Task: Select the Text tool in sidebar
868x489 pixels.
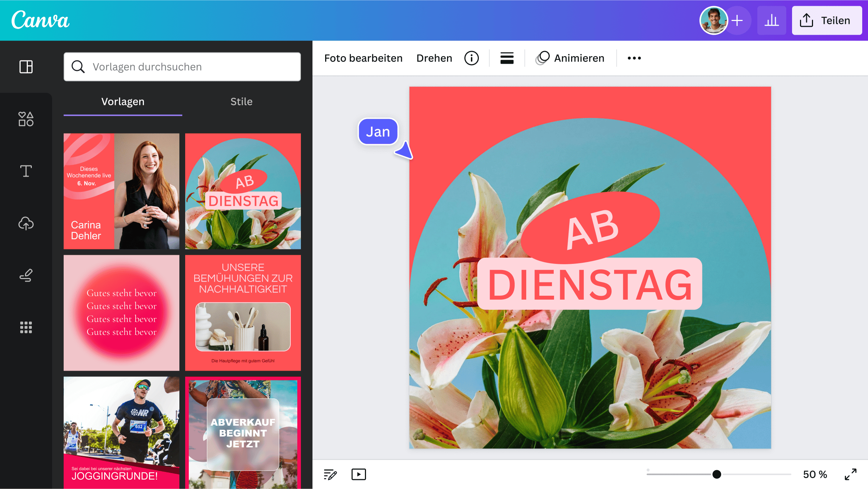Action: (26, 171)
